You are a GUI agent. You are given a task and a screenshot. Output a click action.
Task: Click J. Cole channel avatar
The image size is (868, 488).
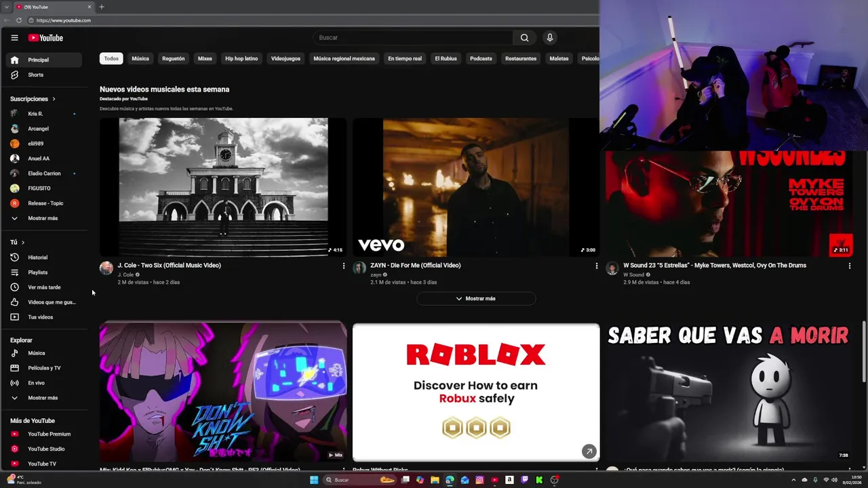click(106, 268)
